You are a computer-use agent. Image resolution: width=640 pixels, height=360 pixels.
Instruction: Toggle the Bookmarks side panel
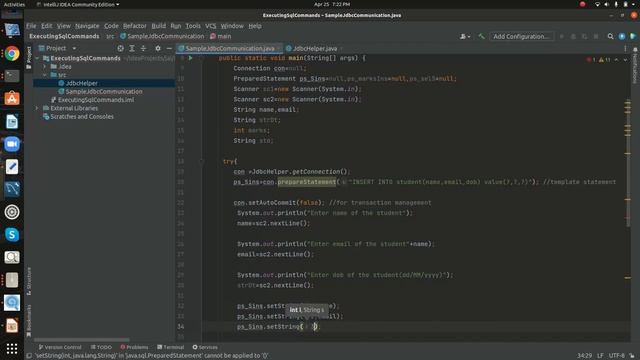(x=29, y=321)
